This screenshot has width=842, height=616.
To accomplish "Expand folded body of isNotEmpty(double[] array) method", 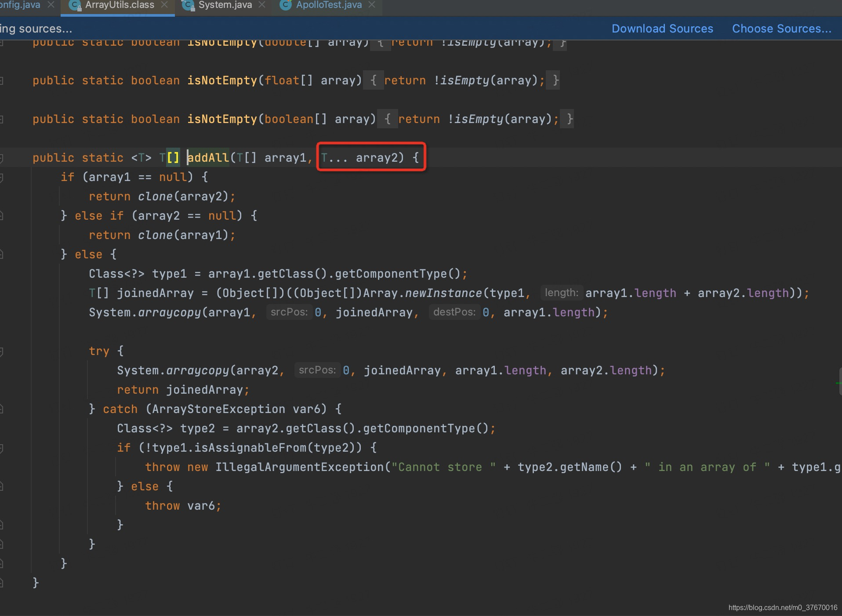I will [x=381, y=44].
